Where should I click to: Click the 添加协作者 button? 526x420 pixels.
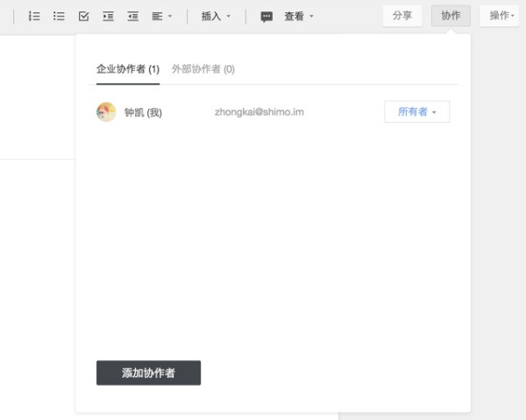[148, 373]
